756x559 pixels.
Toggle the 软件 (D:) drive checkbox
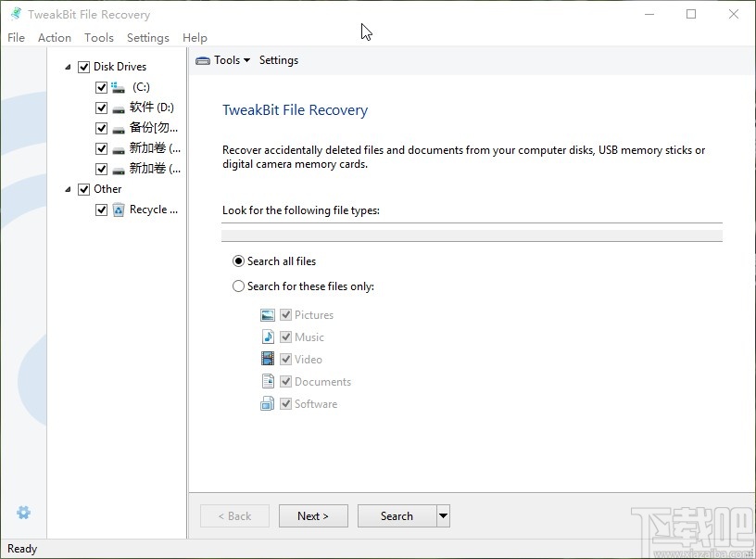[102, 108]
